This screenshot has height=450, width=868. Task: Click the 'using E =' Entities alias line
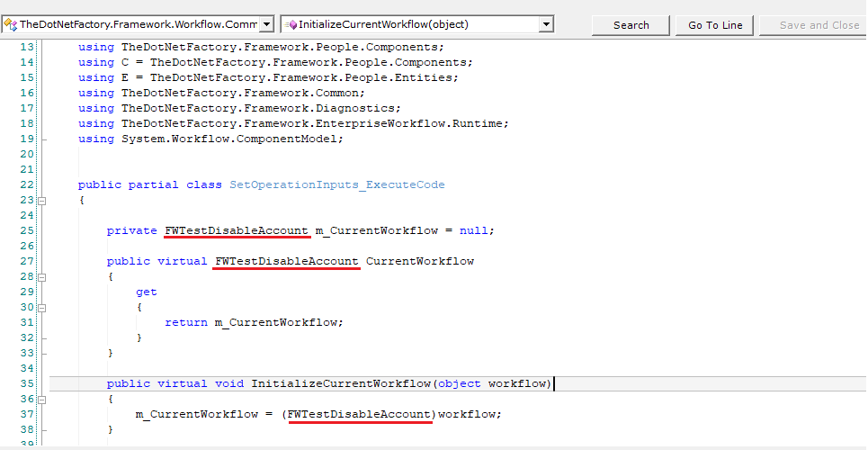coord(268,77)
